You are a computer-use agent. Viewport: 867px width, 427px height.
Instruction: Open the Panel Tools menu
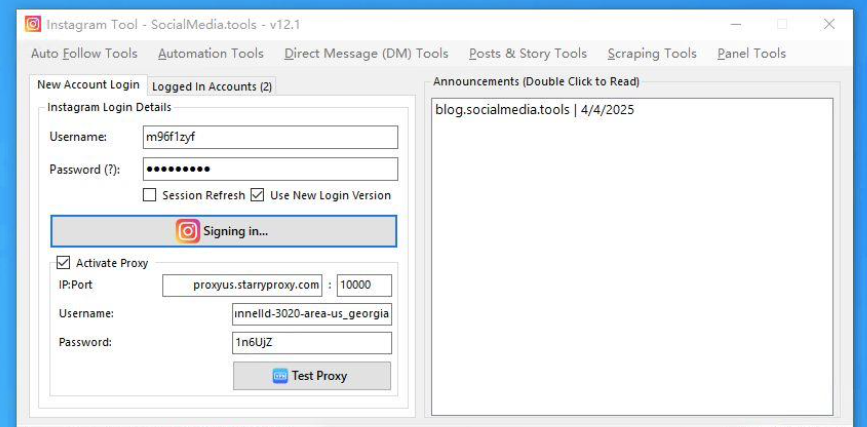751,54
